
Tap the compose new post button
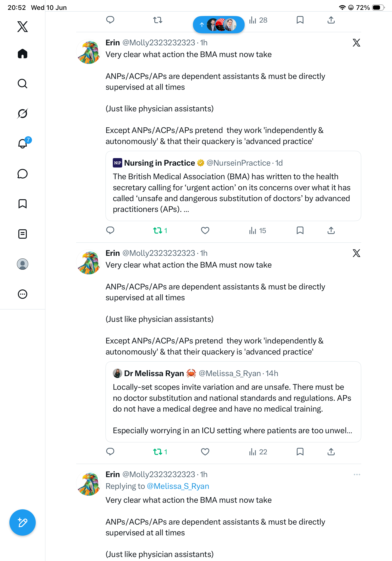click(23, 522)
